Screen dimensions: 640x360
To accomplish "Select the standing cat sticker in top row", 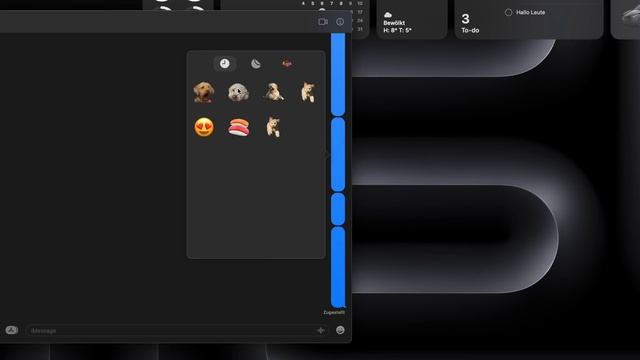I will 308,92.
